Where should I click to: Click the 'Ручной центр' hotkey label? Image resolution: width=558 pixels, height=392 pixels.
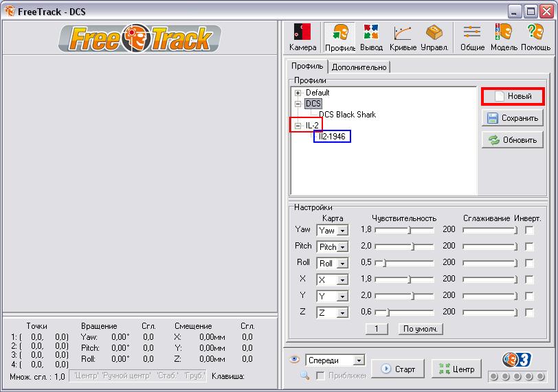pos(126,376)
